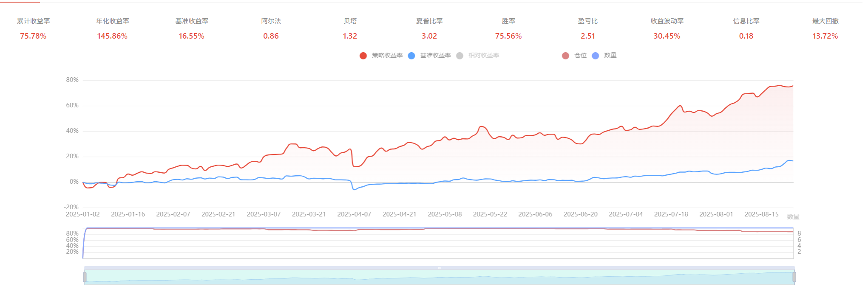Click the 收益波动率 value 30.45%
868x306 pixels.
coord(667,36)
